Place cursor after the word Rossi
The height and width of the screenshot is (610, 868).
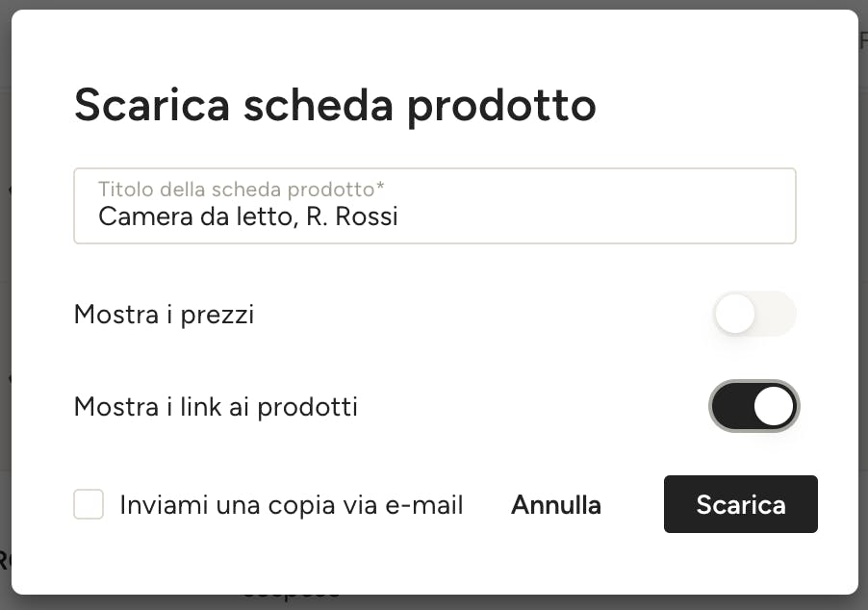pyautogui.click(x=399, y=216)
